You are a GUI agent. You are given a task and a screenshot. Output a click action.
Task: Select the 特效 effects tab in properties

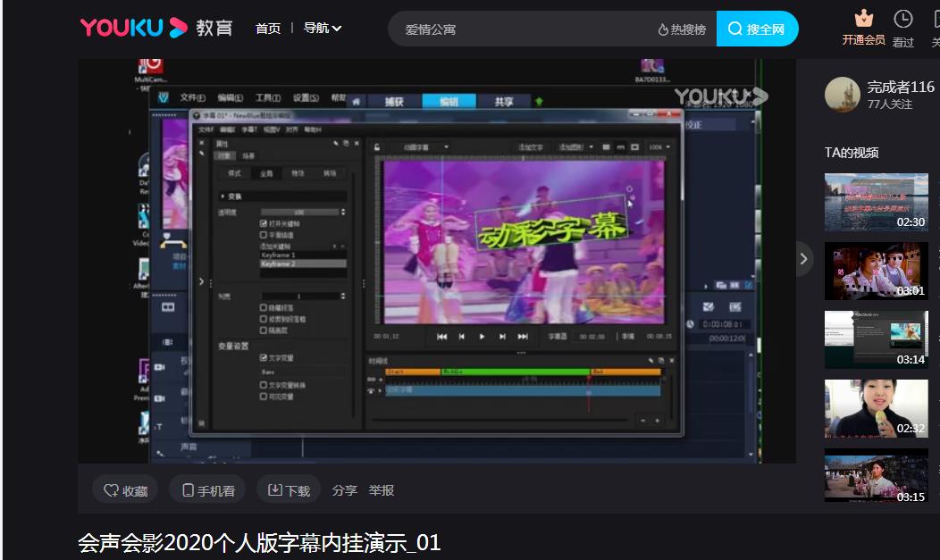click(298, 173)
